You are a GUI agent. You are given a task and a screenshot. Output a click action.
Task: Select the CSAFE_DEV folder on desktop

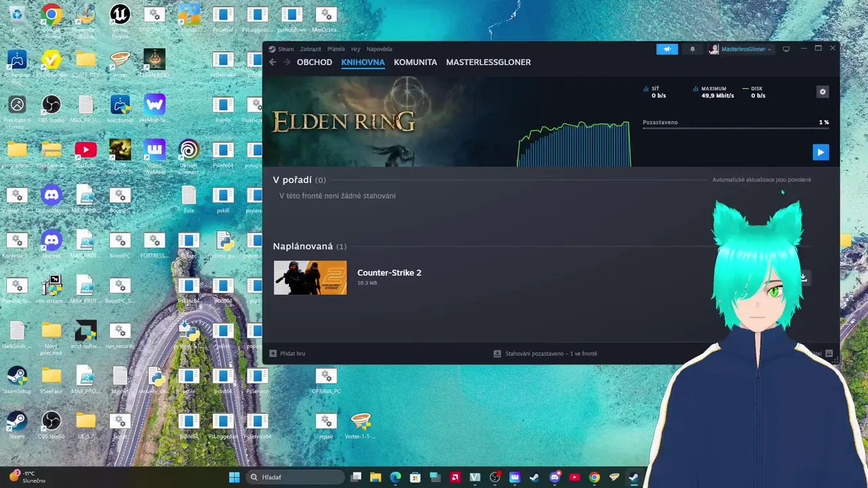pyautogui.click(x=85, y=63)
